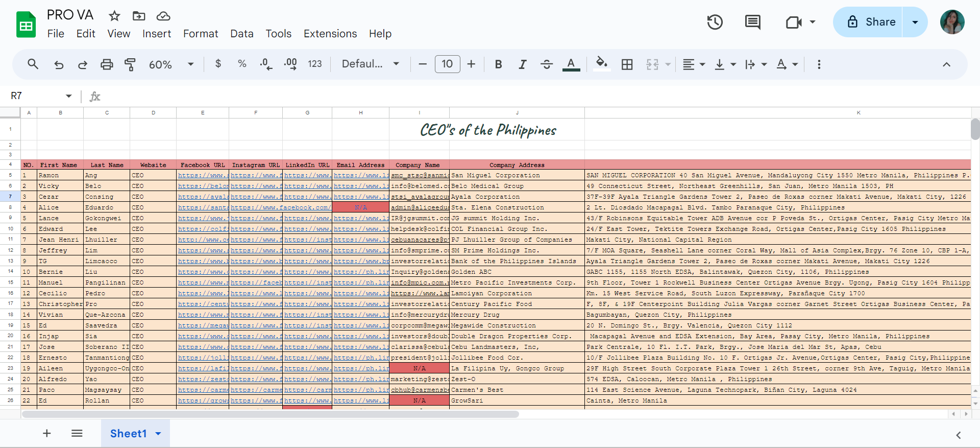The height and width of the screenshot is (448, 980).
Task: Open the Insert menu
Action: pos(157,34)
